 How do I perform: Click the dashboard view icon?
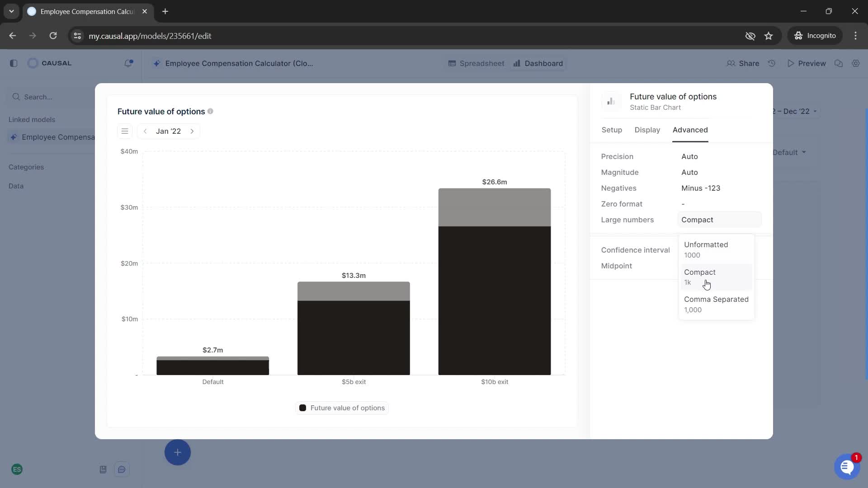point(516,63)
